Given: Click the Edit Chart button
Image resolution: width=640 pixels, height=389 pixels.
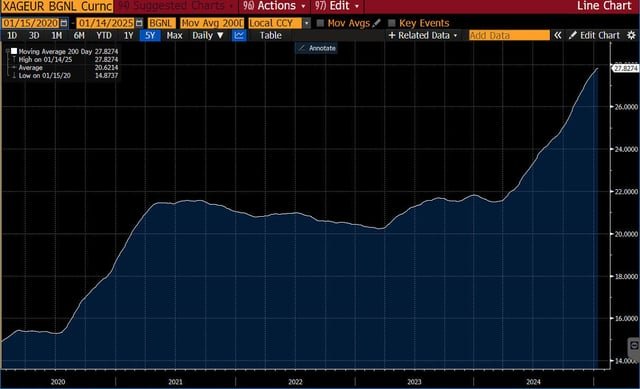Looking at the screenshot, I should [595, 36].
